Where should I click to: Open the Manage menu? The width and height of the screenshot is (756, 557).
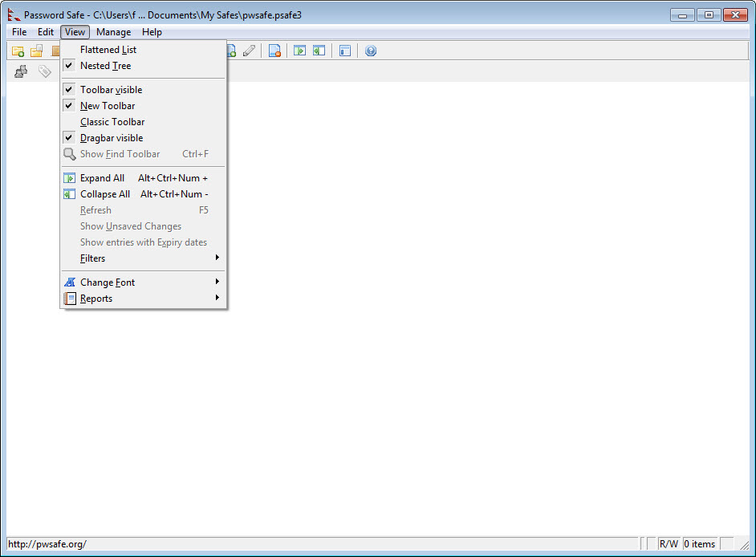tap(114, 32)
